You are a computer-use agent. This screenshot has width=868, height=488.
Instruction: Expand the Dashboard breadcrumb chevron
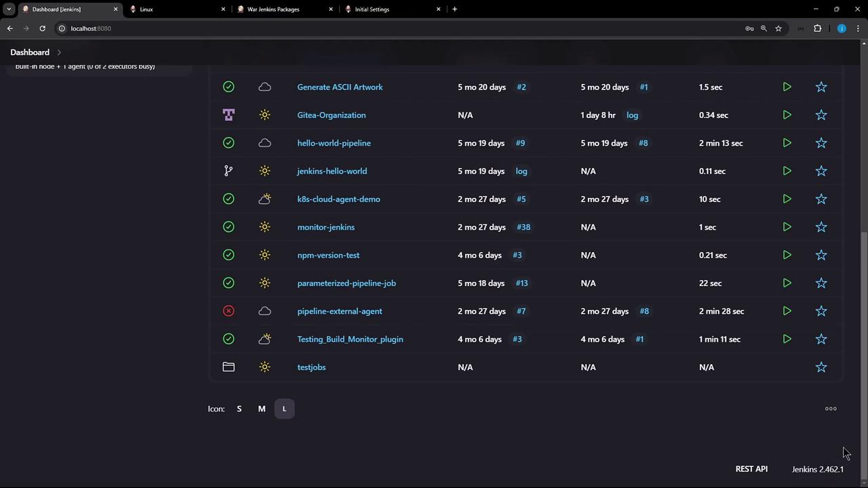[x=59, y=52]
